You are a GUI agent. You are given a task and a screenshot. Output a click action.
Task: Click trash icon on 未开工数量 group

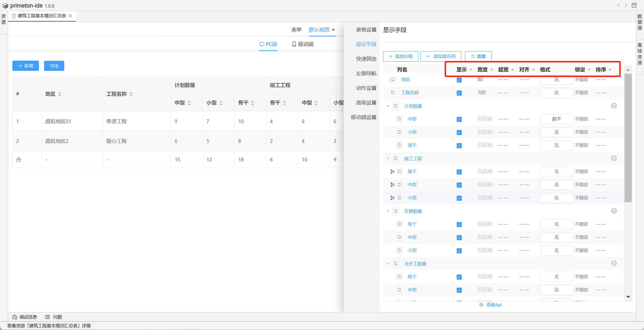(x=614, y=263)
